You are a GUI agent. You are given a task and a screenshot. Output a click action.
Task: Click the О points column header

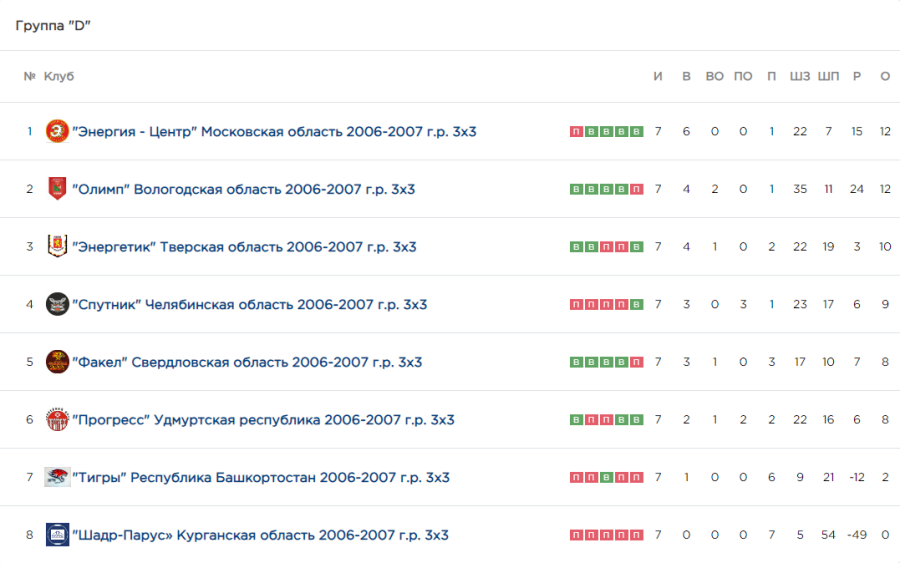(885, 76)
